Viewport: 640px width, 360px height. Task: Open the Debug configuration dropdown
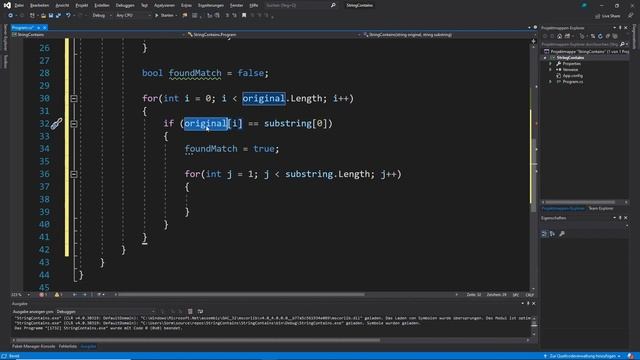click(102, 16)
